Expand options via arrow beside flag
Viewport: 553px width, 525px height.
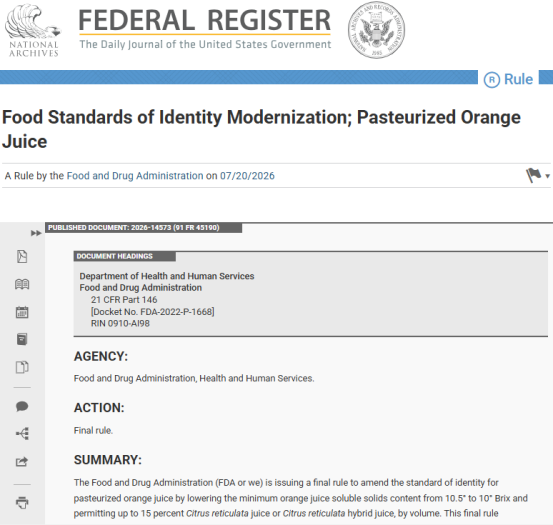(x=547, y=176)
